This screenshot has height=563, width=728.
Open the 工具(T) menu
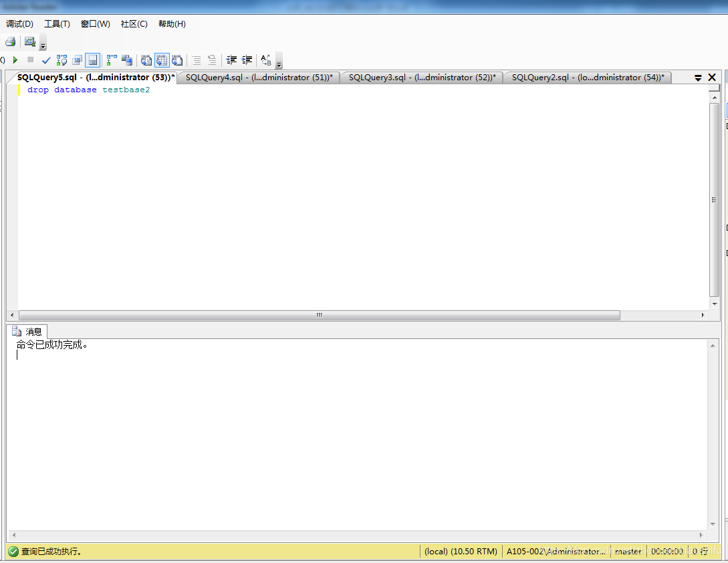(x=57, y=23)
